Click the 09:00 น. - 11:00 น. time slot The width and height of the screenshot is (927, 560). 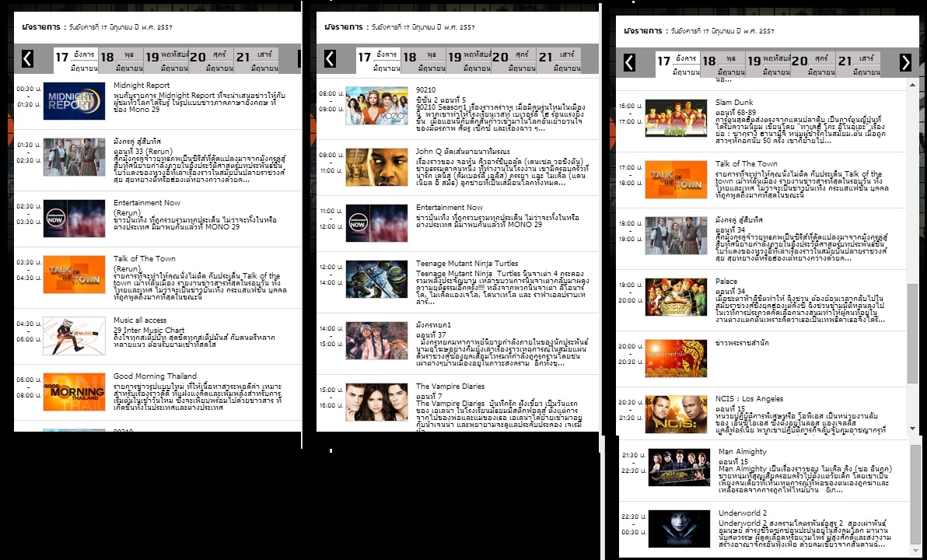click(x=331, y=163)
